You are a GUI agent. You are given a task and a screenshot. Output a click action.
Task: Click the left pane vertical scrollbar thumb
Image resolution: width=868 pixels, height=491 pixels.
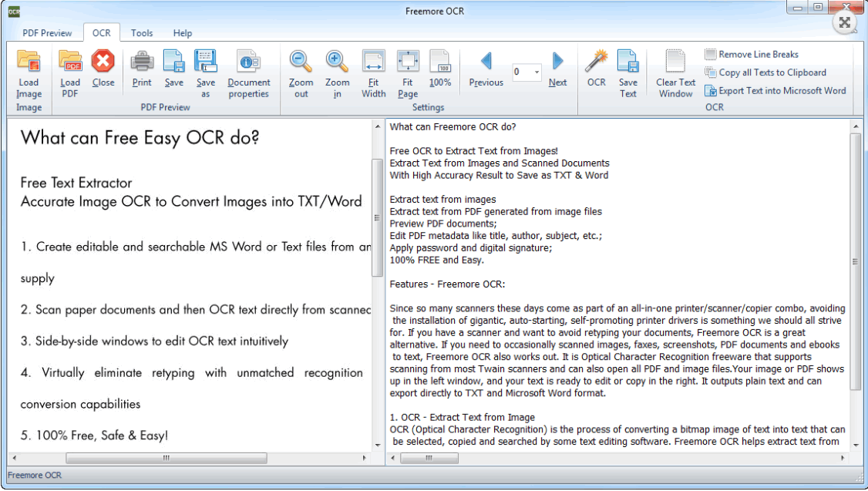click(378, 217)
